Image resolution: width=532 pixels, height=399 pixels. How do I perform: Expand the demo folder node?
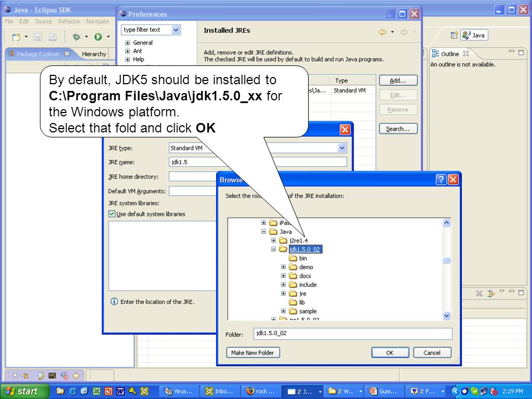[x=283, y=267]
